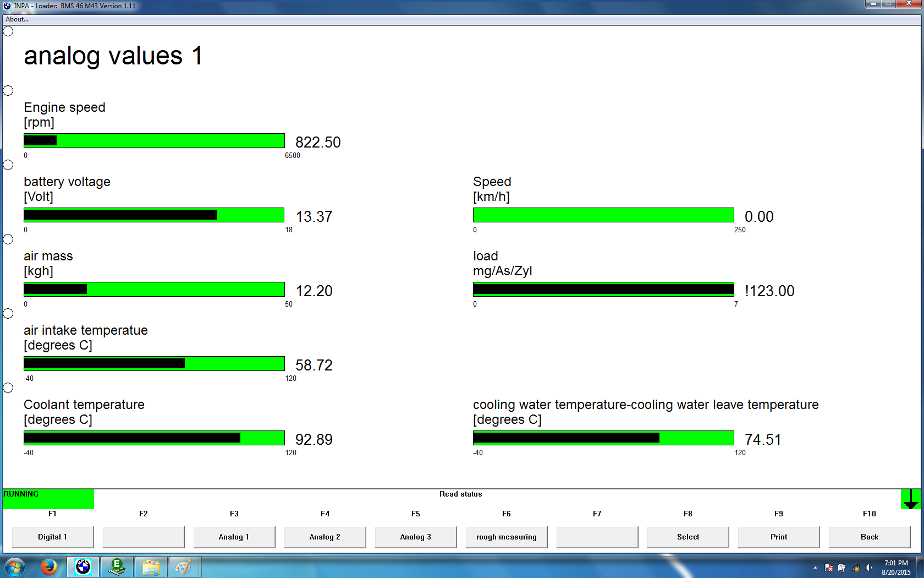Viewport: 924px width, 578px height.
Task: Show hidden system tray icons arrow
Action: [815, 568]
